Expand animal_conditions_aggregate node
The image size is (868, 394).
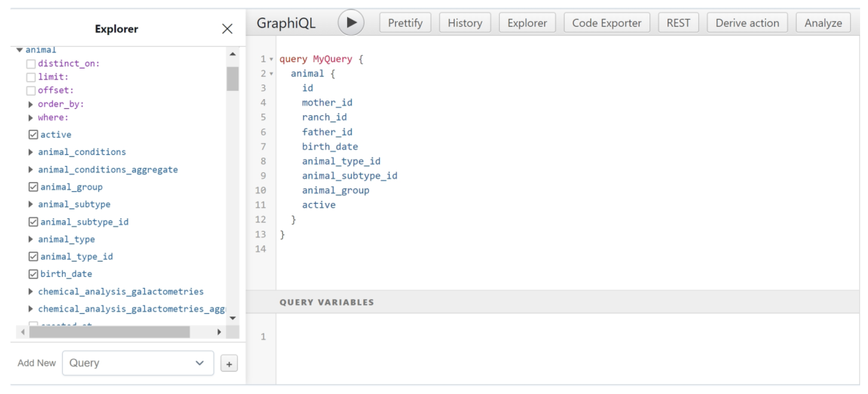31,170
